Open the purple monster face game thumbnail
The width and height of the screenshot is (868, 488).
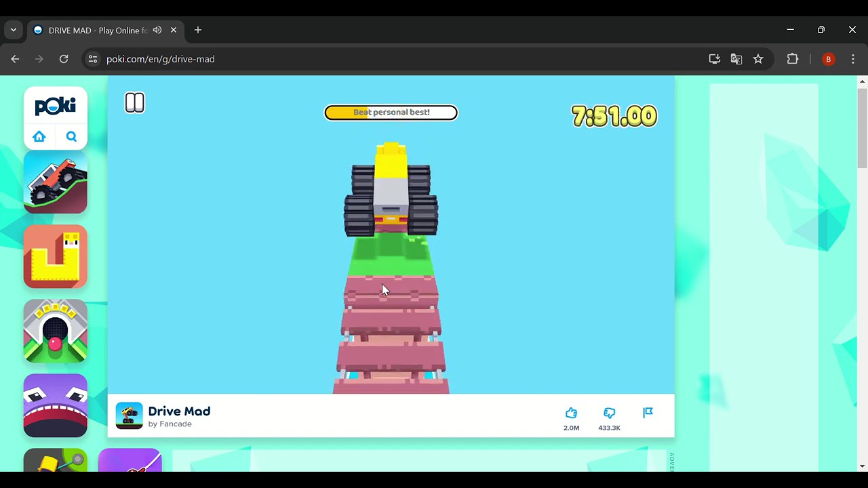(56, 406)
